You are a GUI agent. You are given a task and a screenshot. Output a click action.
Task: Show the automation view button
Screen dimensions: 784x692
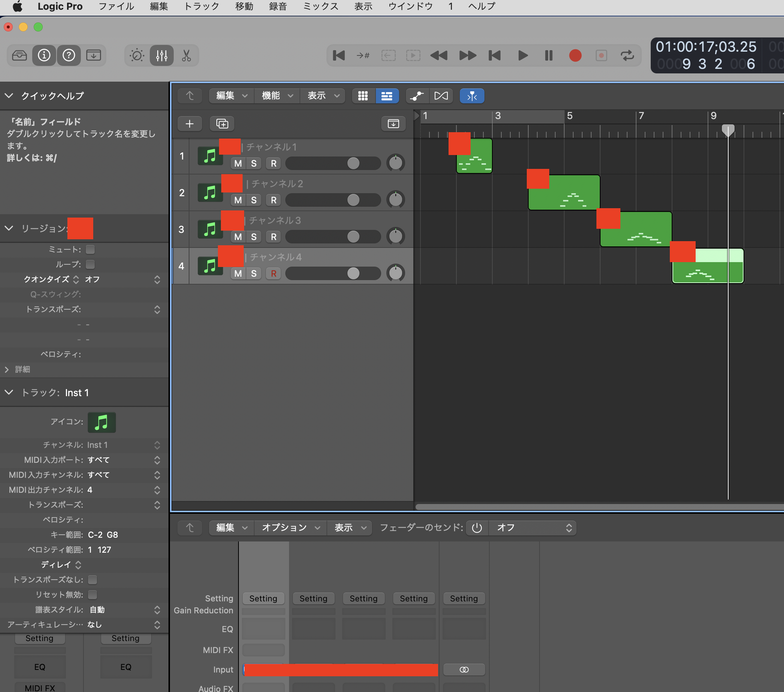pos(417,96)
